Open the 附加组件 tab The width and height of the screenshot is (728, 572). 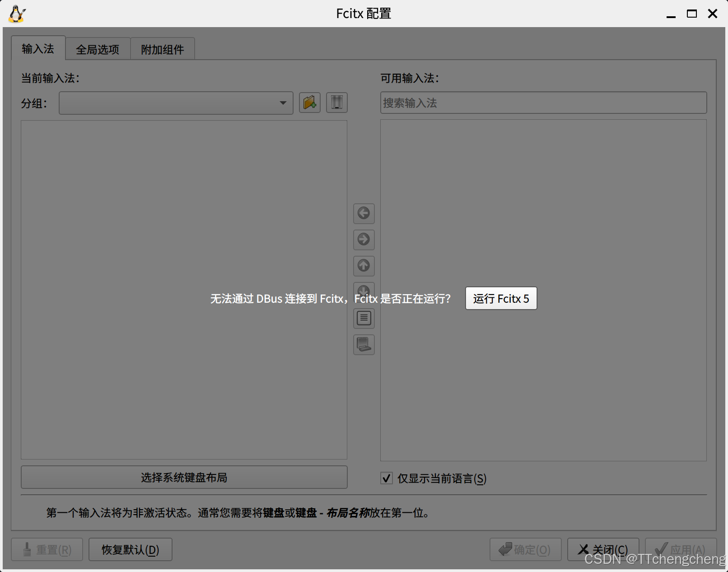point(163,49)
